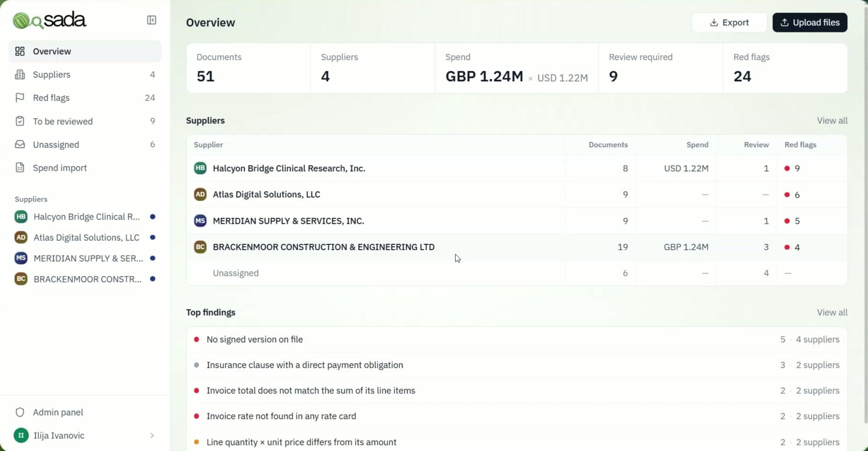Screen dimensions: 868x451
Task: Open Suppliers in the sidebar menu
Action: (x=85, y=75)
